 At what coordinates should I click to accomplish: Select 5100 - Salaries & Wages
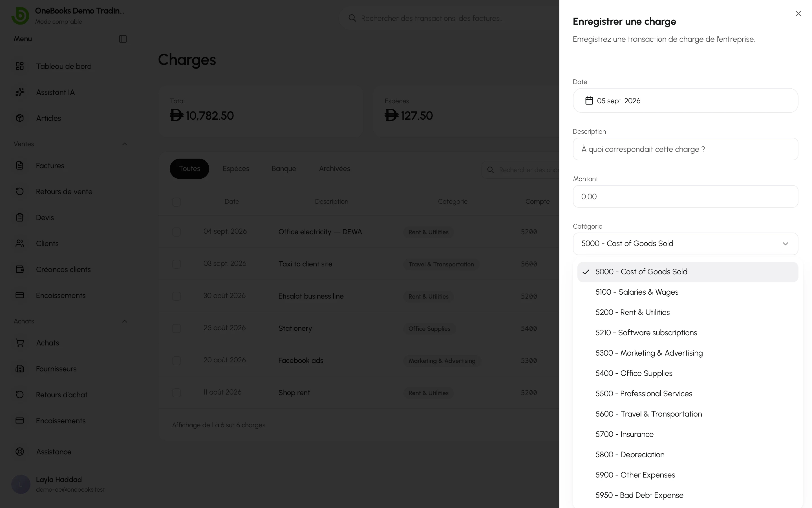click(687, 292)
